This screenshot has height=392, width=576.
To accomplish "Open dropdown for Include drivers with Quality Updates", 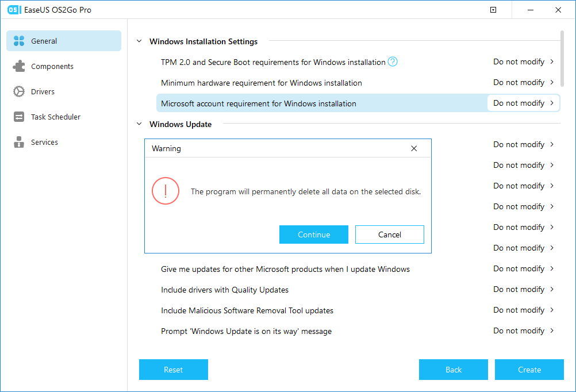I will pyautogui.click(x=523, y=290).
